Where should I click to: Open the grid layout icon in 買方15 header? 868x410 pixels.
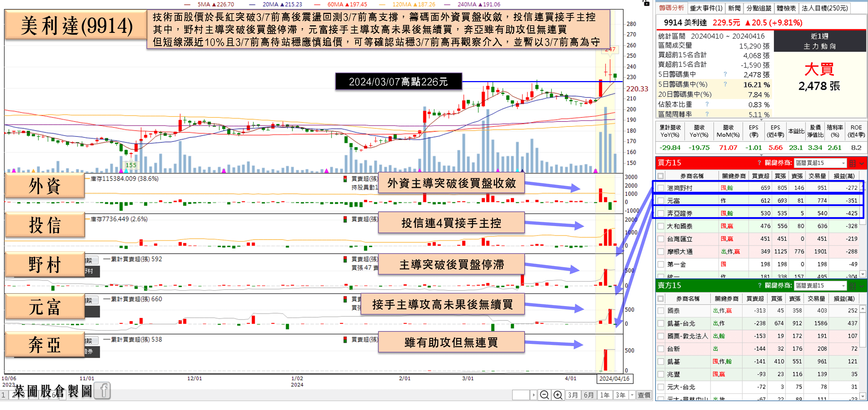852,163
